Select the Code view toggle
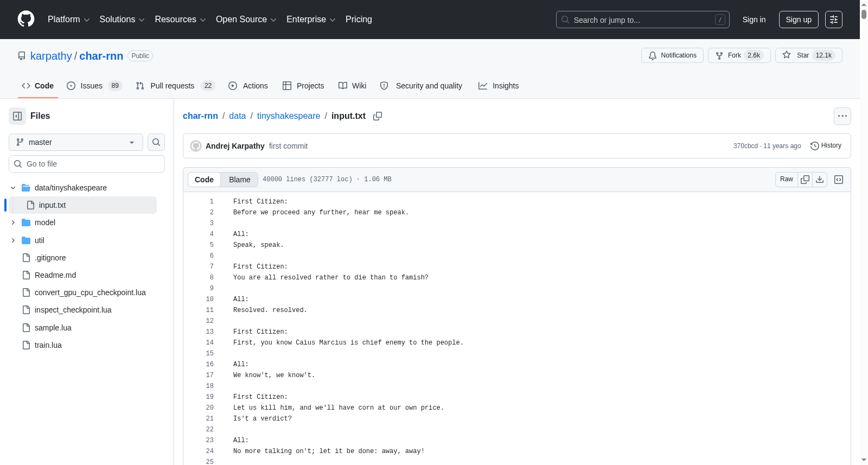The width and height of the screenshot is (868, 465). [x=204, y=180]
